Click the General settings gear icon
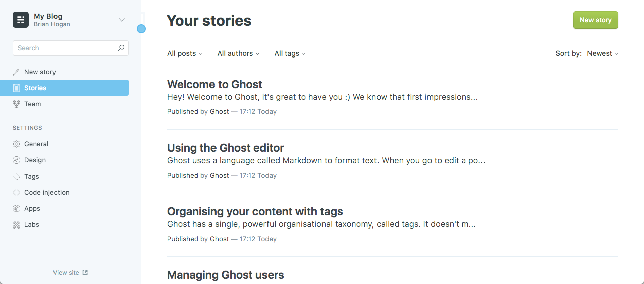644x284 pixels. [16, 144]
